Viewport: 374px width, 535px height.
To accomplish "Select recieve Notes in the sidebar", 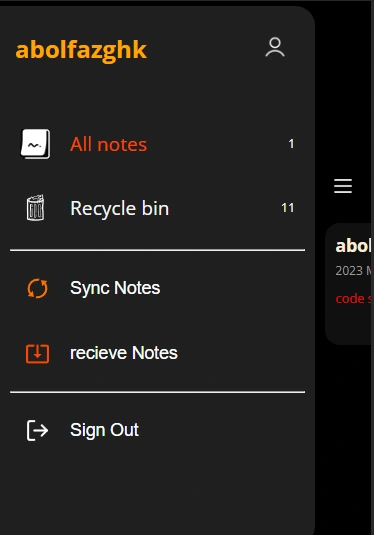I will click(x=124, y=353).
